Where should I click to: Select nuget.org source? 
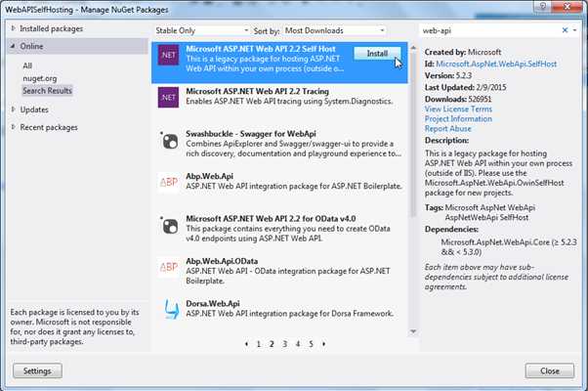coord(40,78)
